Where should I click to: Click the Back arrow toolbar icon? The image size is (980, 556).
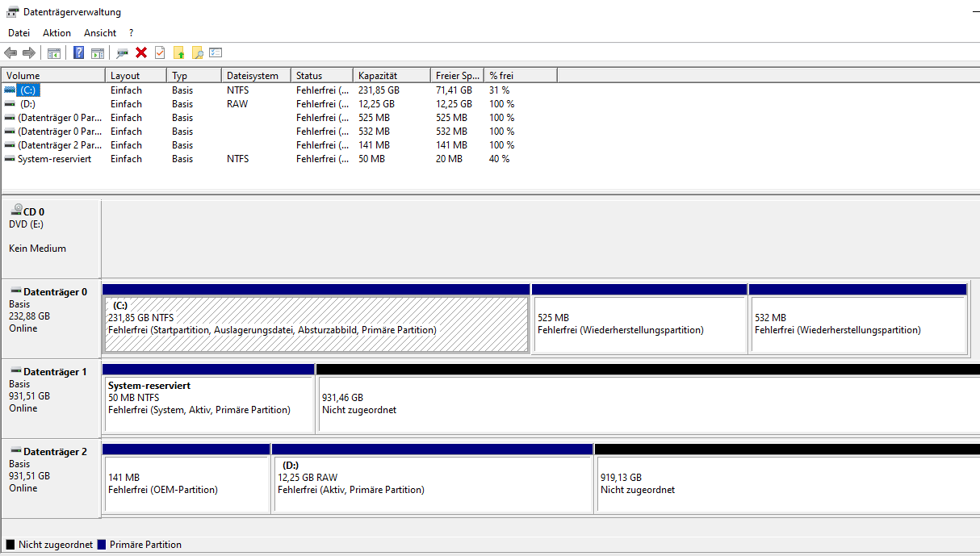(x=10, y=52)
